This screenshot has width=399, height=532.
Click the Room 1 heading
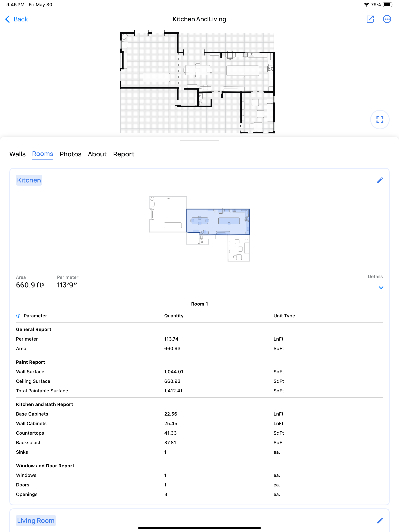point(199,304)
